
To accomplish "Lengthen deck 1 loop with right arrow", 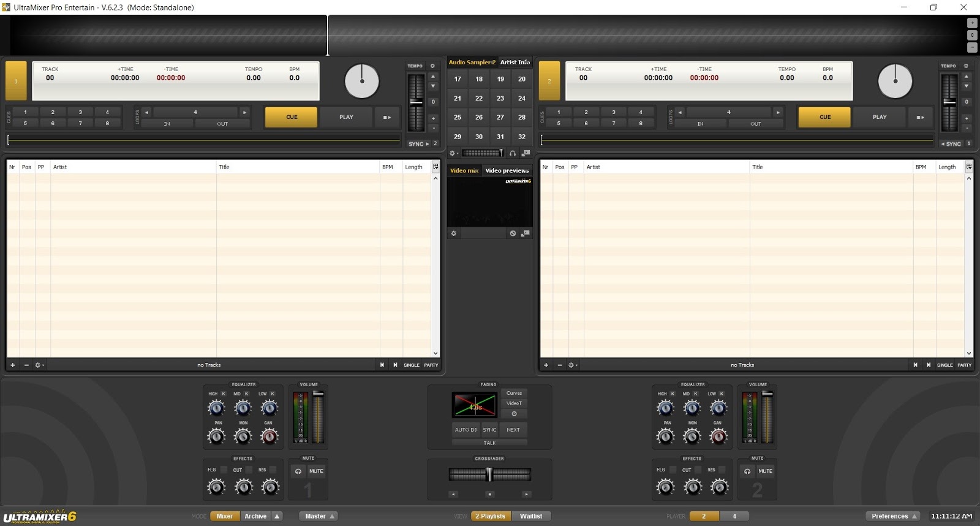I will 244,112.
